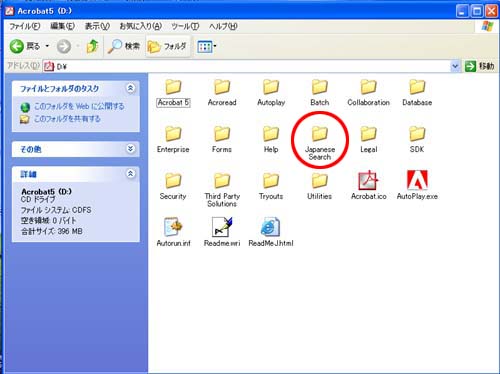The height and width of the screenshot is (374, 500).
Task: Open the ツール(T) menu
Action: pyautogui.click(x=185, y=26)
